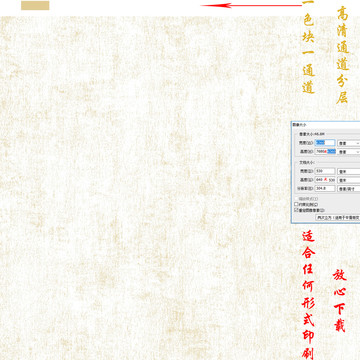Screen dimensions: 360x360
Task: Open the resampling method dropdown at dialog bottom
Action: [x=338, y=217]
